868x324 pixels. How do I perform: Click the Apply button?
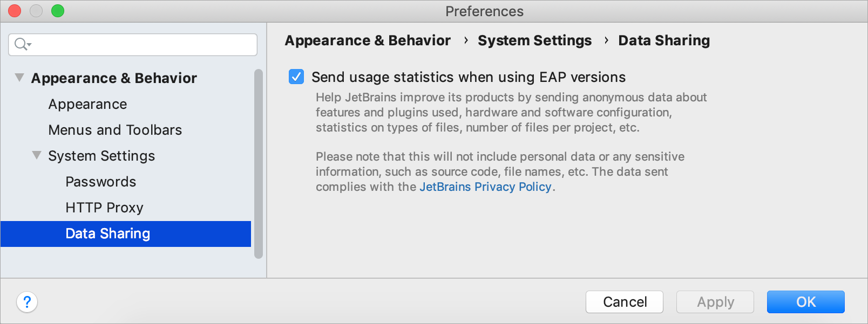coord(715,302)
